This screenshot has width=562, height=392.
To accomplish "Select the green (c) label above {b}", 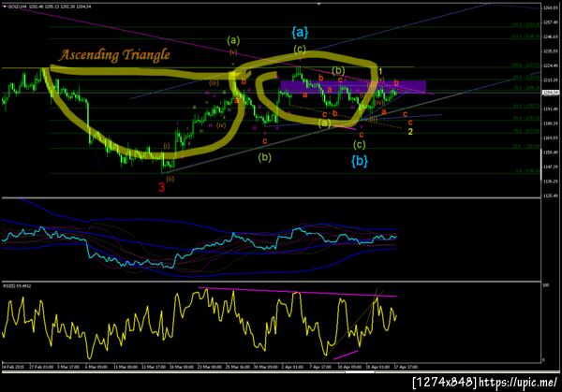I will (359, 144).
